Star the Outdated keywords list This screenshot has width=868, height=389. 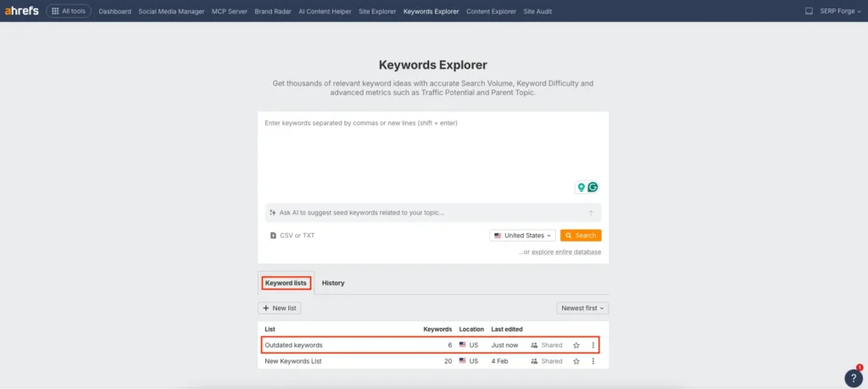coord(576,345)
